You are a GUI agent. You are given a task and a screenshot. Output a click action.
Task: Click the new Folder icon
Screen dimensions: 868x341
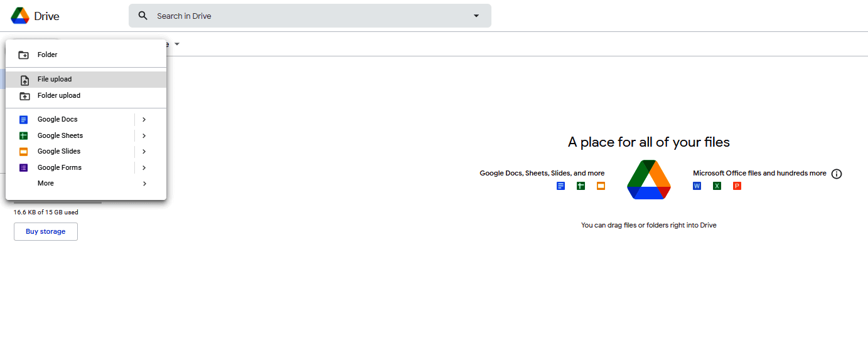[x=24, y=55]
